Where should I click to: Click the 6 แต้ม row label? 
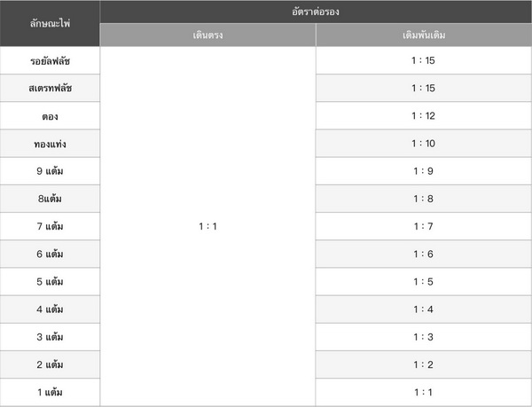pos(50,254)
